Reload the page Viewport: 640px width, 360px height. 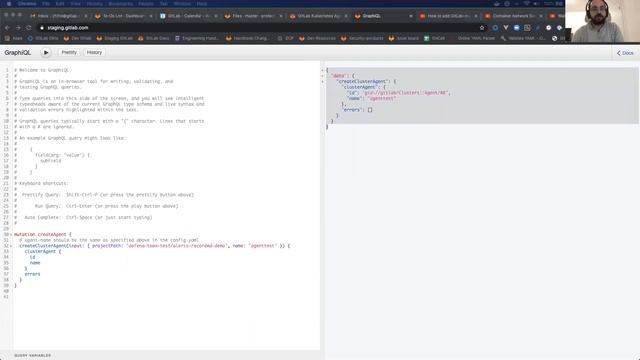click(x=29, y=28)
